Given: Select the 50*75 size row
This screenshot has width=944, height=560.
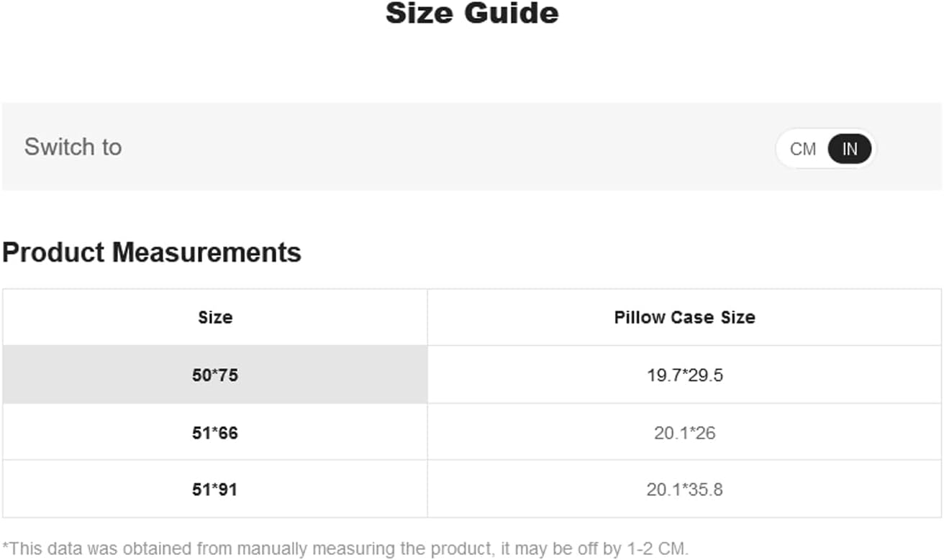Looking at the screenshot, I should click(472, 375).
